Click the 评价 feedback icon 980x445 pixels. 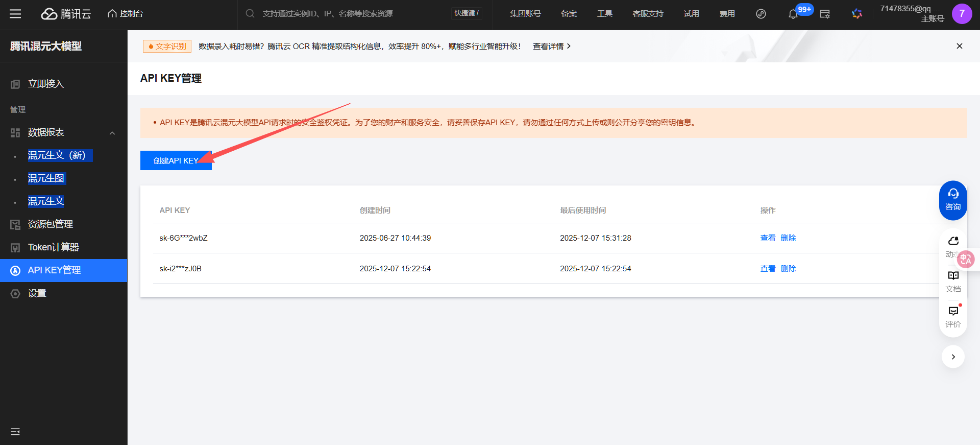[953, 316]
